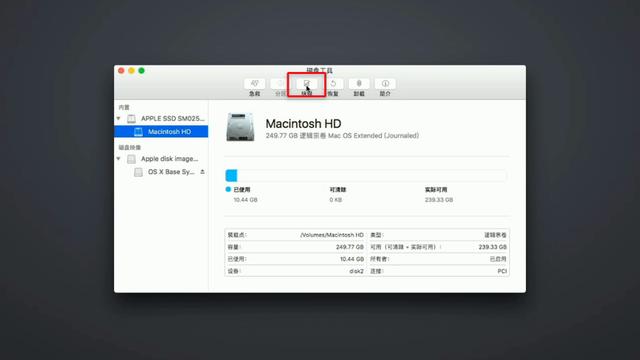Click the window title in the title bar

[x=320, y=70]
